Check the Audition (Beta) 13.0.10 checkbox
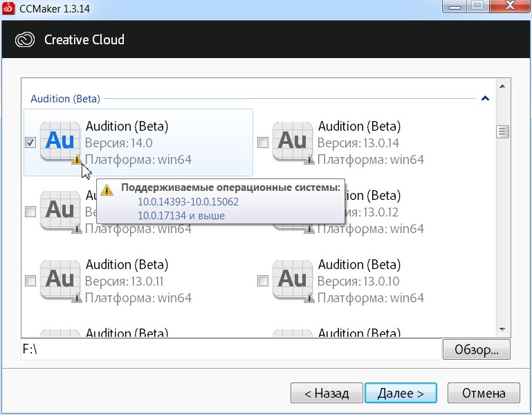The height and width of the screenshot is (415, 532). 263,281
